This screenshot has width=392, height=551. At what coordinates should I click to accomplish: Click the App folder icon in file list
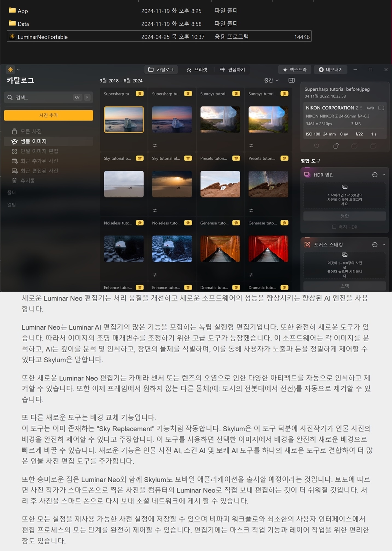point(12,10)
